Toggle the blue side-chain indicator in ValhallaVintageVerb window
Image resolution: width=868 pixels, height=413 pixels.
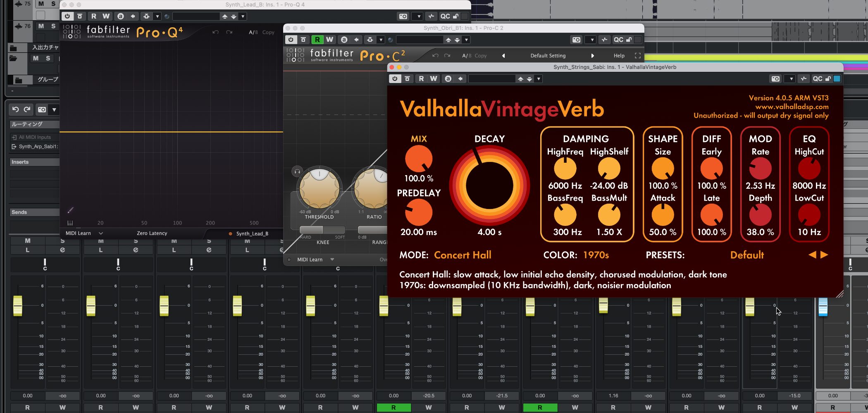pyautogui.click(x=837, y=78)
